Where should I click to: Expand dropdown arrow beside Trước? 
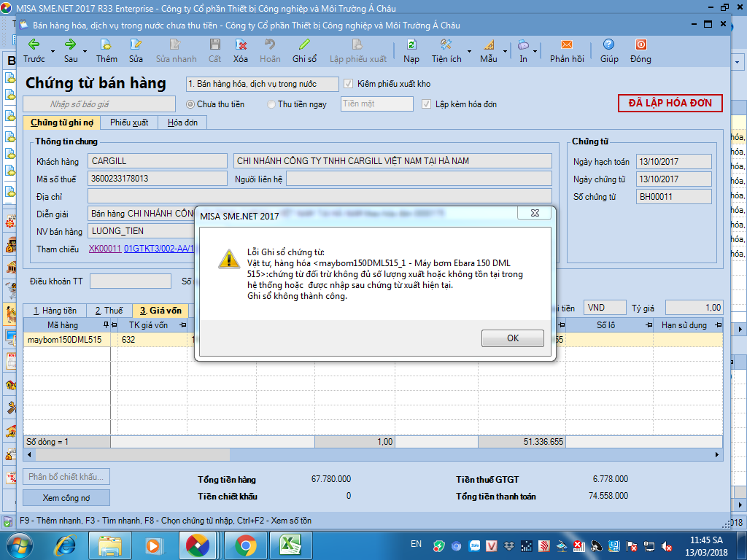click(x=53, y=51)
